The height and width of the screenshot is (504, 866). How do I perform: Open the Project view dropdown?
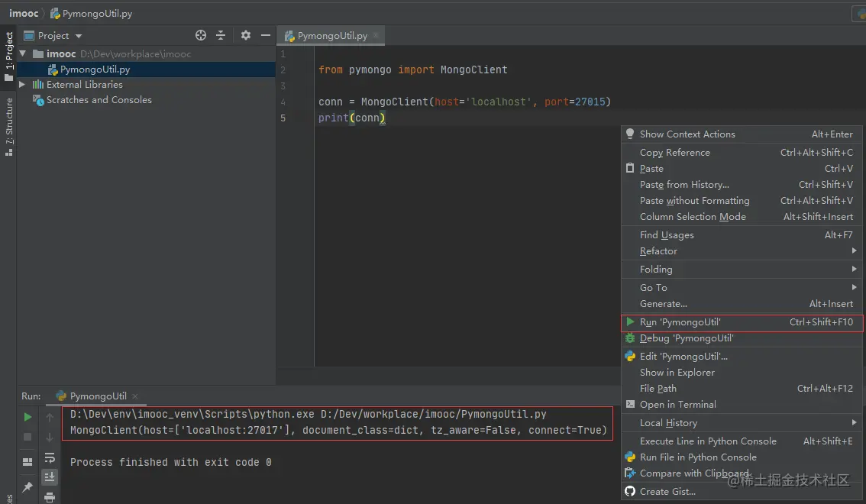tap(53, 35)
